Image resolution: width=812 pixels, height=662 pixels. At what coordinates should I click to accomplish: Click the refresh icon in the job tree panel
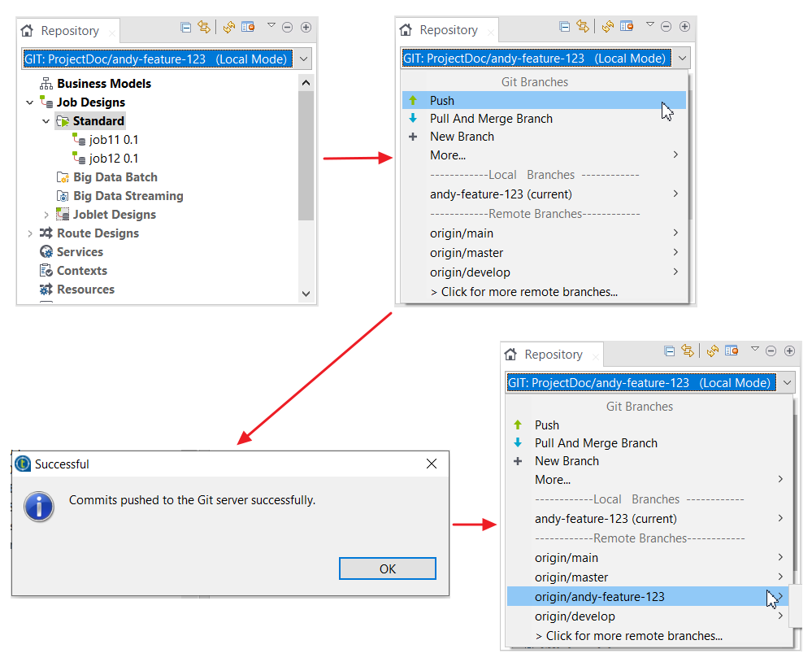click(x=229, y=28)
